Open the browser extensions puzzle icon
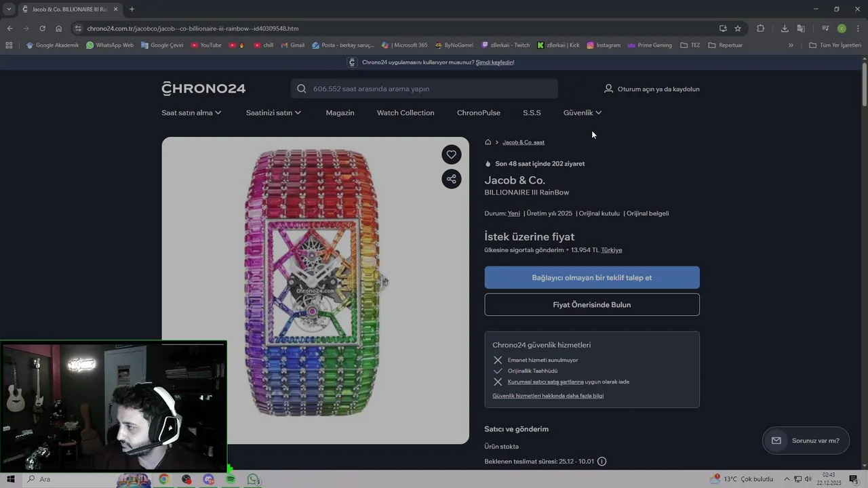Screen dimensions: 868x488 click(760, 28)
